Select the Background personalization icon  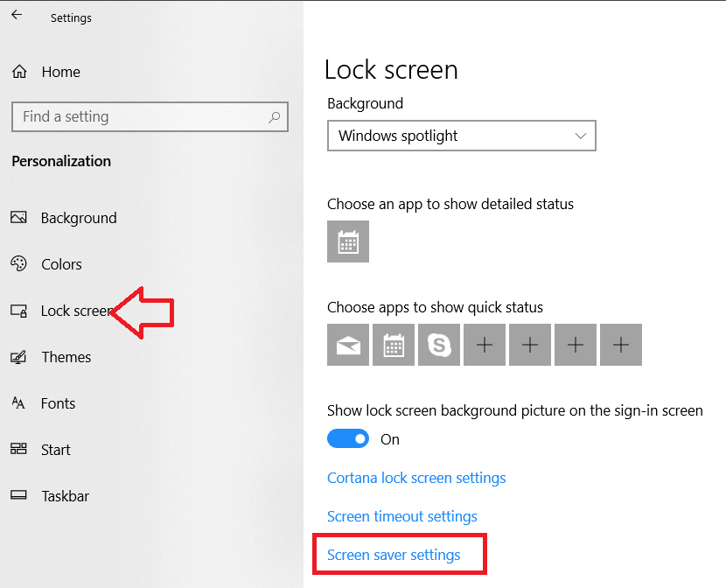(19, 217)
